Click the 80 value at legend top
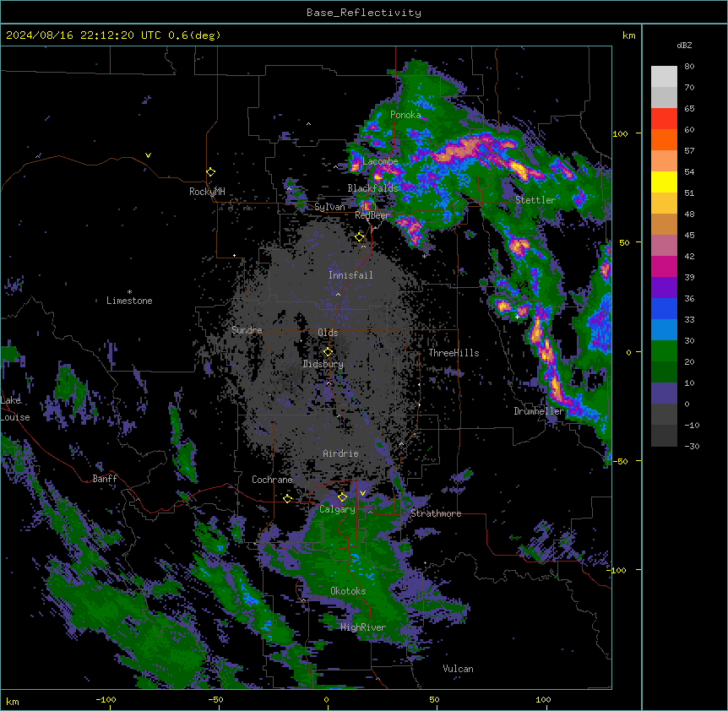The image size is (728, 711). [689, 67]
